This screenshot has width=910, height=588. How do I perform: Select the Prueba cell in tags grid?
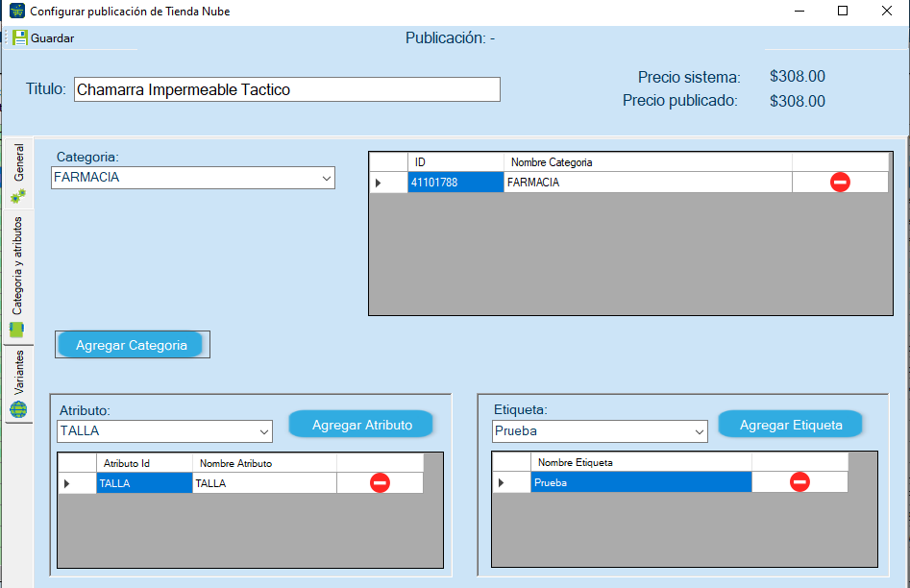pyautogui.click(x=641, y=481)
